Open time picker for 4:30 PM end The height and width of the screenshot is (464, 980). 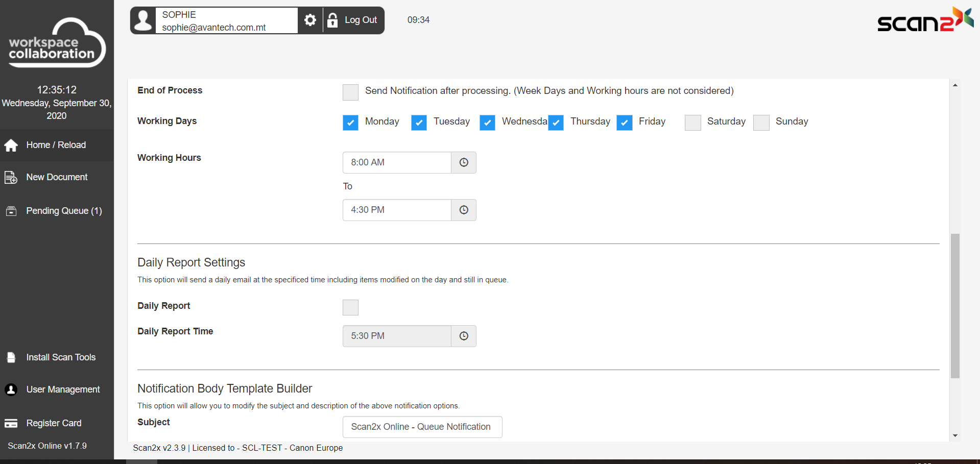pyautogui.click(x=464, y=210)
